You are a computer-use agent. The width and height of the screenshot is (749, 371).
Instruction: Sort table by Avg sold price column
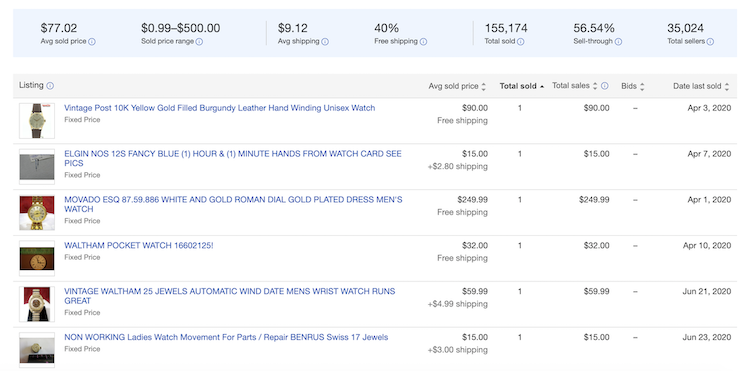coord(457,86)
